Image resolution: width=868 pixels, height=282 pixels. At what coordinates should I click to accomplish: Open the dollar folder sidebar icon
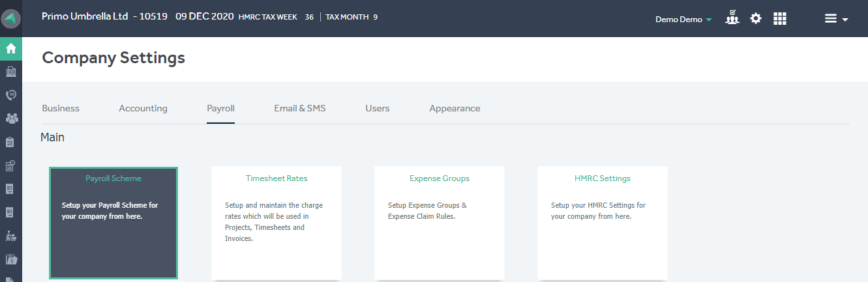pyautogui.click(x=10, y=259)
